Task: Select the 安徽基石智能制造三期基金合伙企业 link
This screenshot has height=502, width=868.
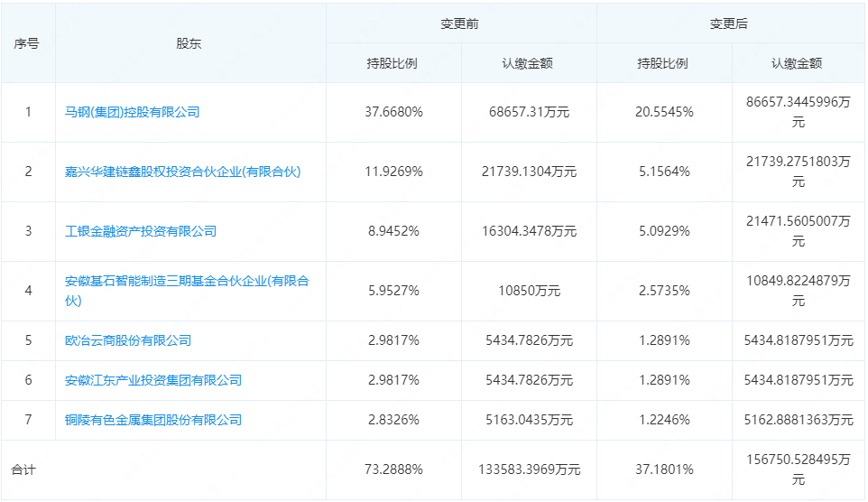Action: [187, 282]
